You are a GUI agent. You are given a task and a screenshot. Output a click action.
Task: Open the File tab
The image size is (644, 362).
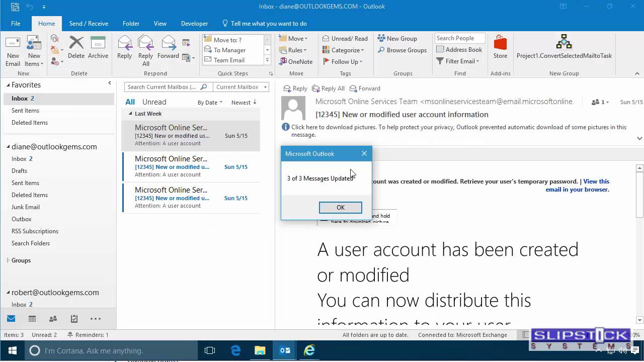pos(16,23)
